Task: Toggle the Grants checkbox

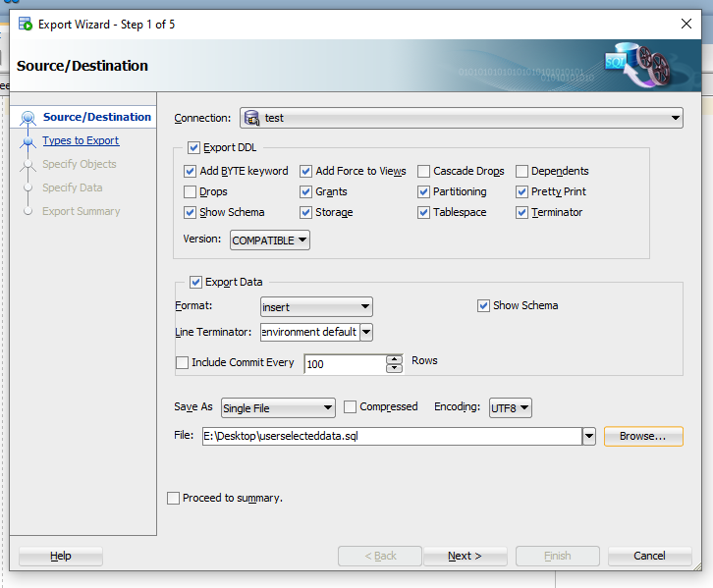Action: click(305, 191)
